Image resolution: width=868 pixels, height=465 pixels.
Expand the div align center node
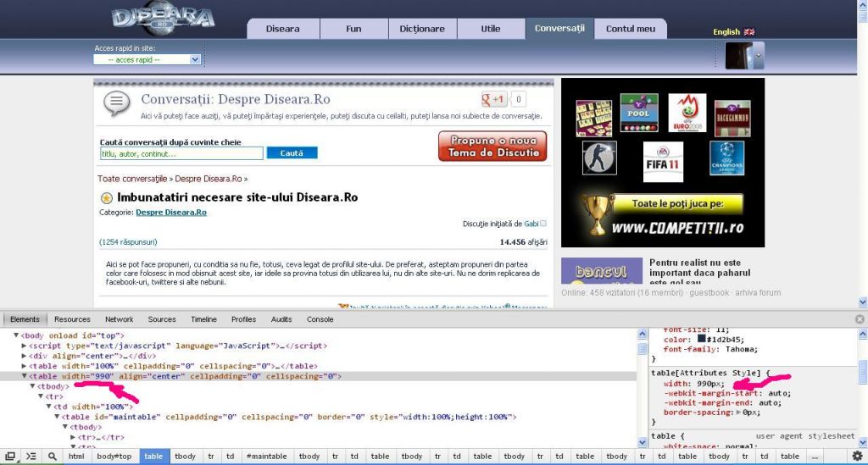click(x=24, y=356)
